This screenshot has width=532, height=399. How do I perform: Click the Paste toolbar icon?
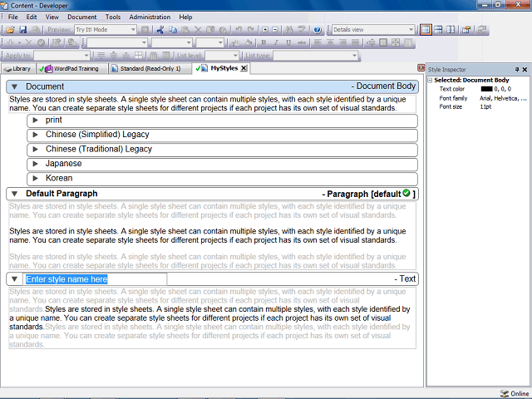tap(185, 30)
